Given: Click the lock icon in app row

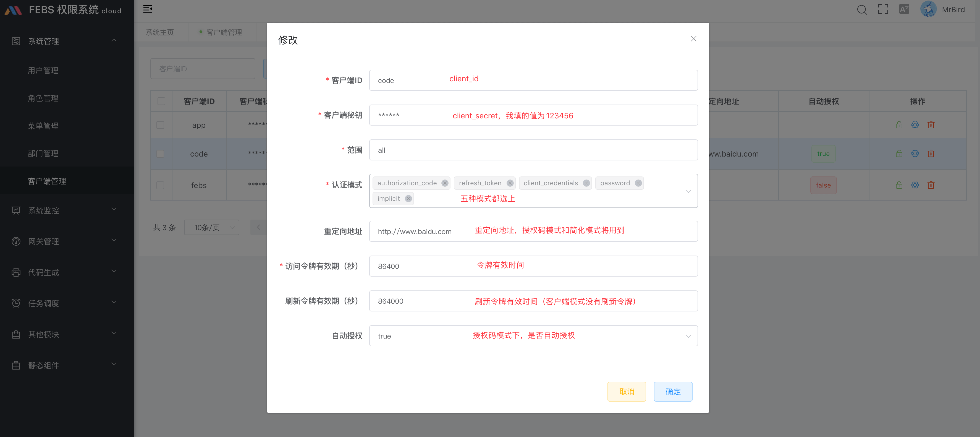Looking at the screenshot, I should click(x=898, y=125).
